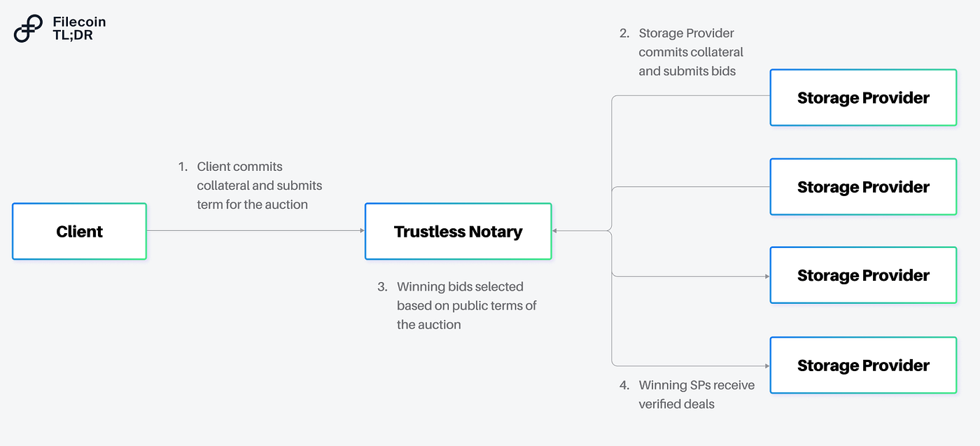Select the Client box
Screen dimensions: 980x446
79,232
